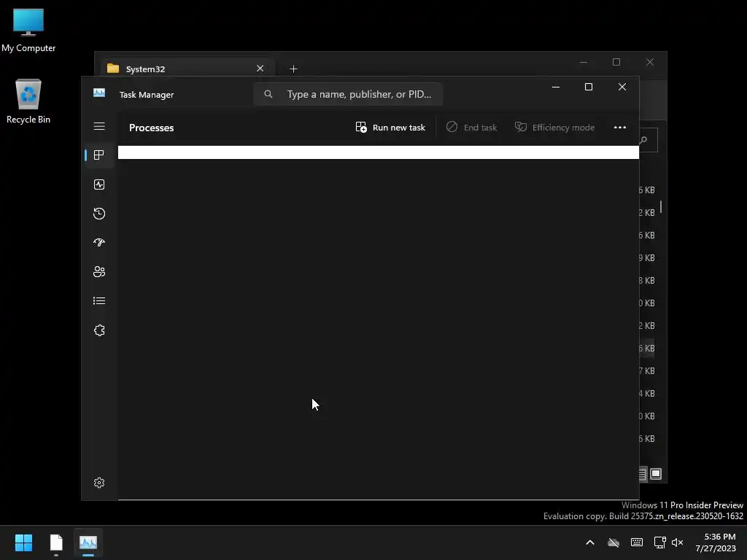Screen dimensions: 747x560
Task: Minimize the File Explorer window
Action: click(584, 62)
